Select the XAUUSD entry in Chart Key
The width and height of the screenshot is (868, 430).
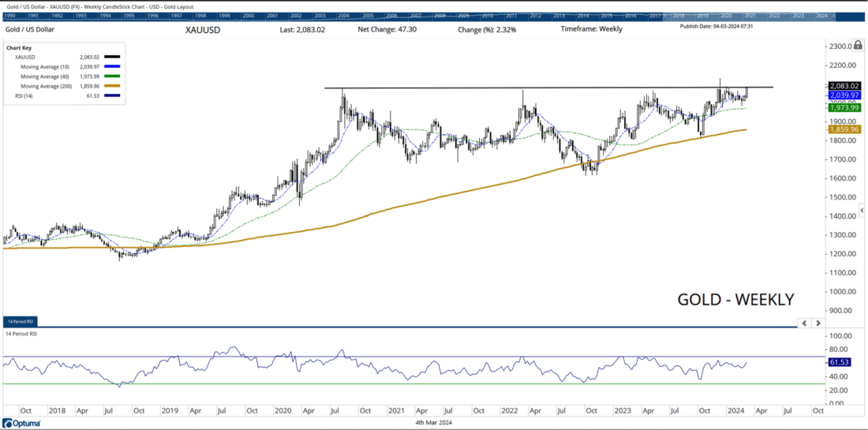24,58
